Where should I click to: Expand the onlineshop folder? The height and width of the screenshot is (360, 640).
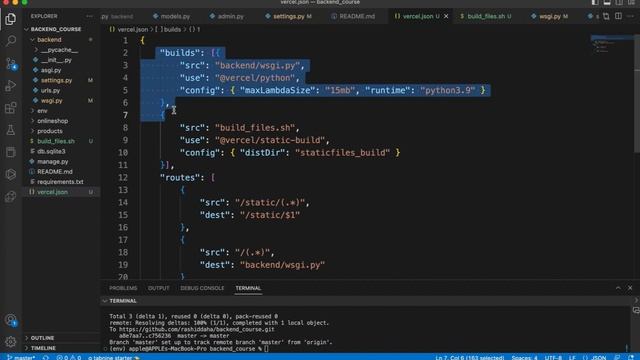52,121
